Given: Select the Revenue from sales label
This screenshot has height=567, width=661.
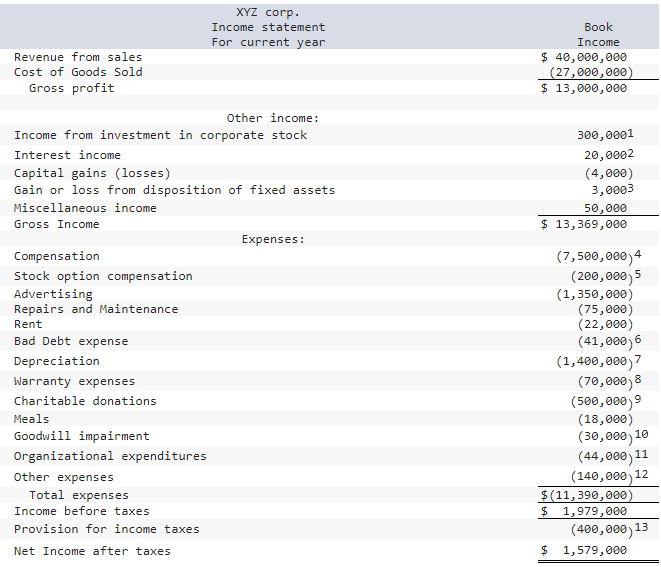Looking at the screenshot, I should pyautogui.click(x=78, y=57).
